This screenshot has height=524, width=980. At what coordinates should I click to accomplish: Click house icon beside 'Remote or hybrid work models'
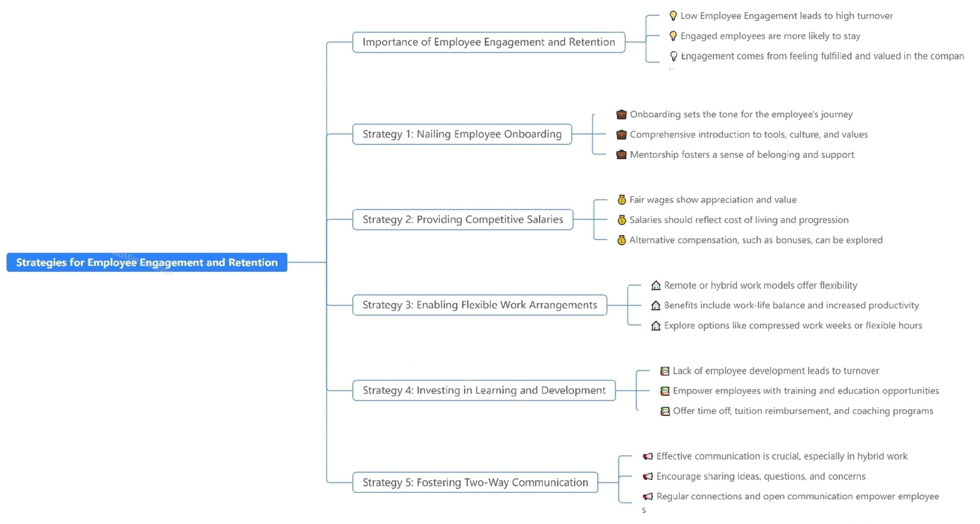(656, 286)
